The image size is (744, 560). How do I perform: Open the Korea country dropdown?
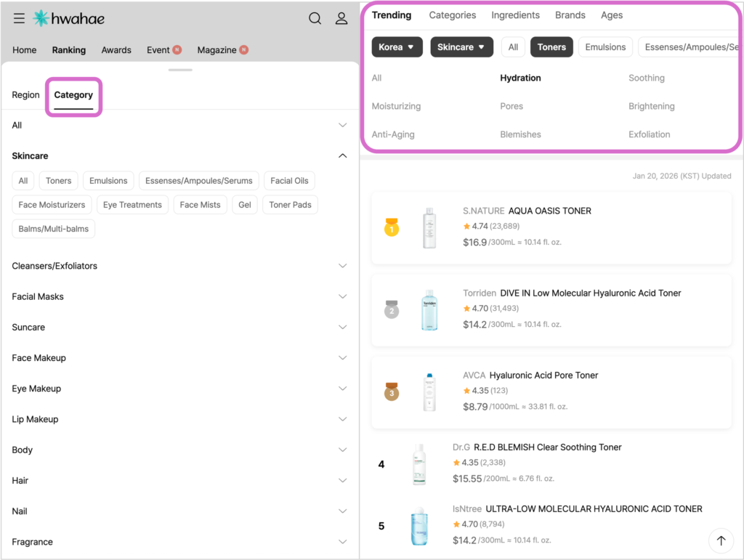point(397,46)
